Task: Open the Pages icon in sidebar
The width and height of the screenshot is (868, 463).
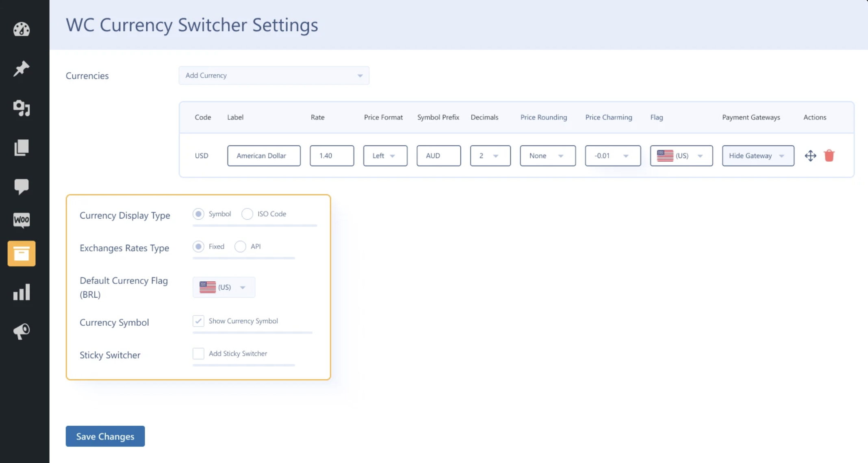Action: [x=22, y=147]
